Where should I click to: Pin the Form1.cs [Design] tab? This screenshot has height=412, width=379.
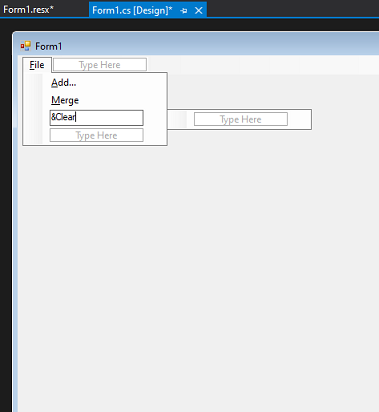184,11
